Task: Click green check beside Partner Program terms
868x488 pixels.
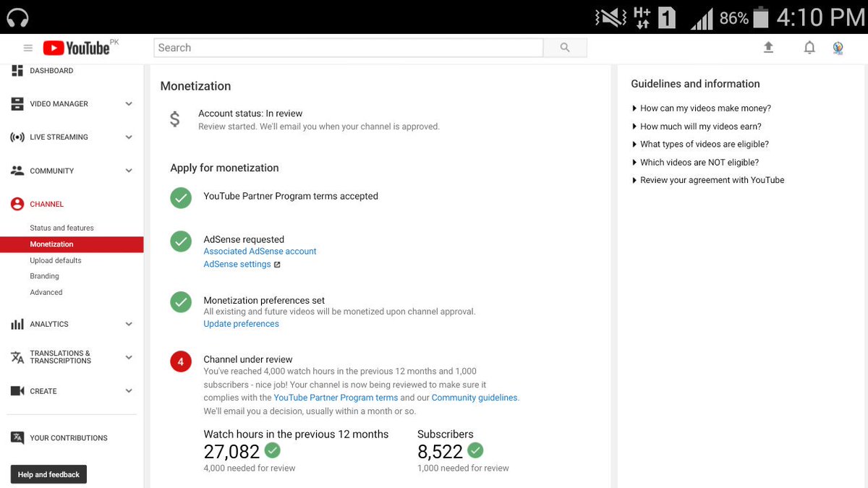Action: point(181,197)
